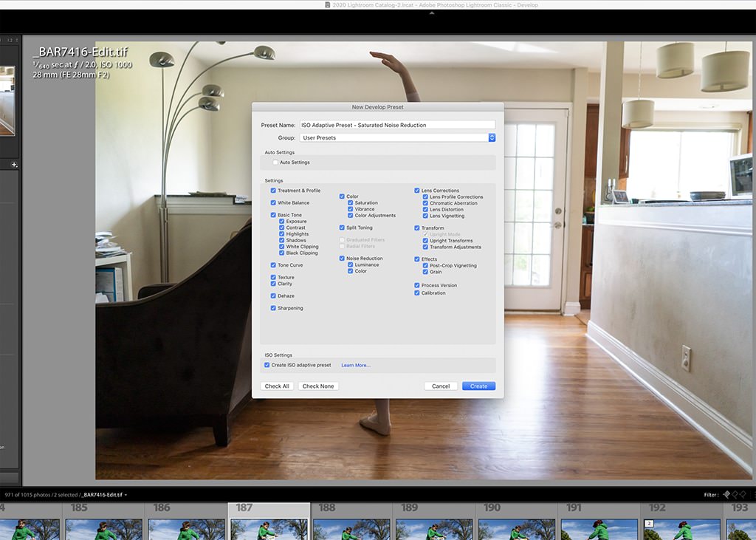This screenshot has height=540, width=756.
Task: Uncheck the Lens Corrections group checkbox
Action: 417,191
